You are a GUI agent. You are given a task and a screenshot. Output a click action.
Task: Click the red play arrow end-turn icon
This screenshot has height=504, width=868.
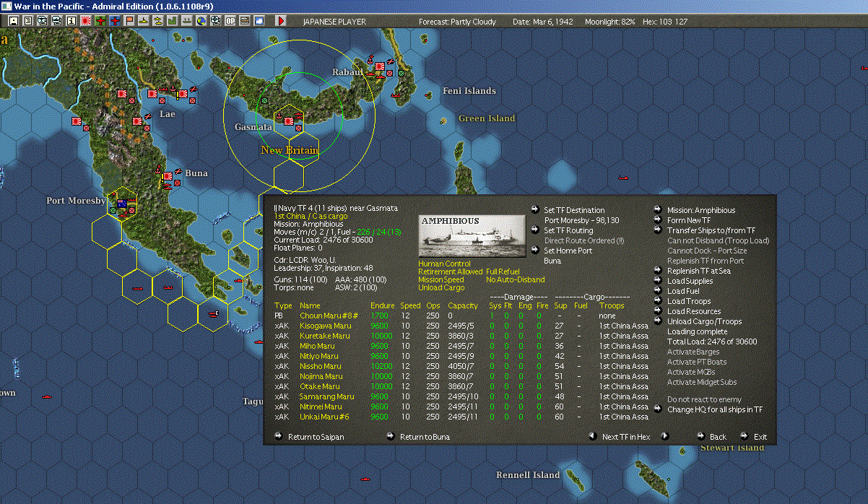click(281, 21)
